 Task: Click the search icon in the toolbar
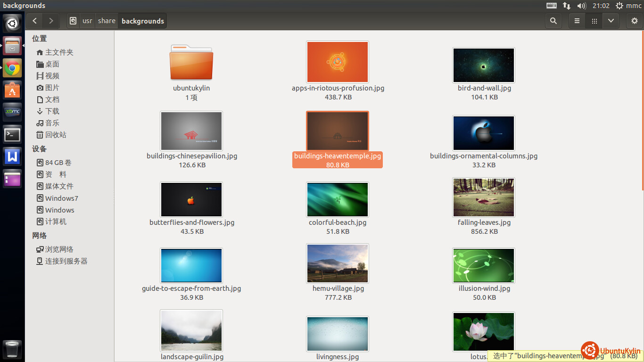[x=553, y=21]
